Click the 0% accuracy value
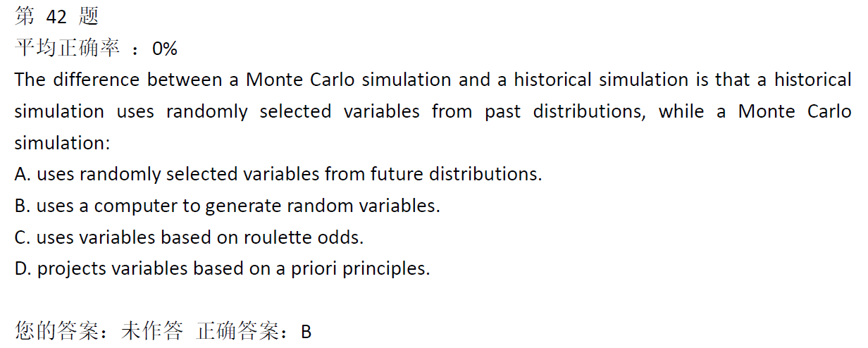The image size is (868, 348). point(165,49)
